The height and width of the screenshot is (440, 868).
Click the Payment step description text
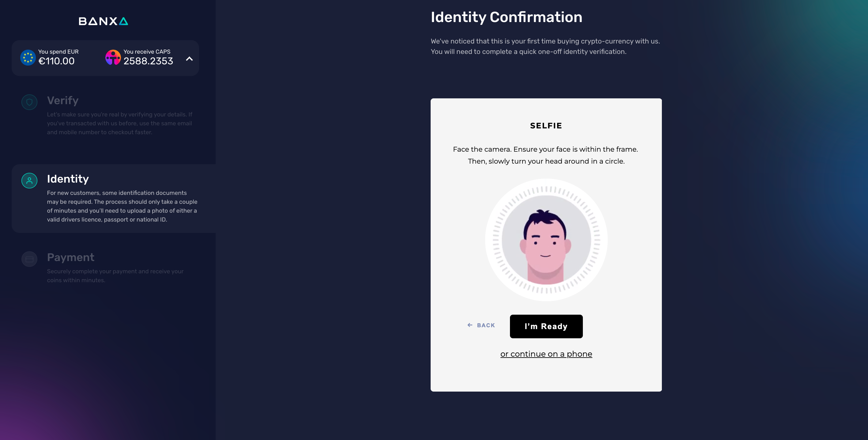click(115, 276)
